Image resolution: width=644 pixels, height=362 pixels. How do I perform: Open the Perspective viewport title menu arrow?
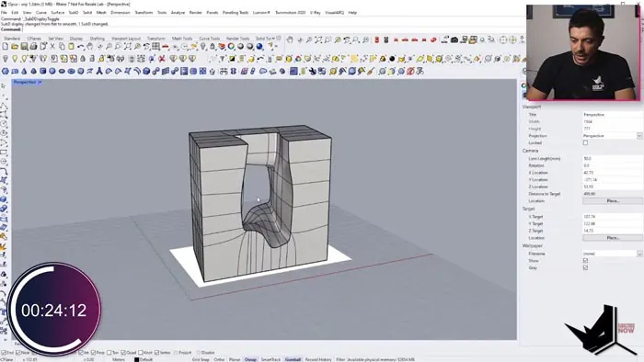point(40,83)
